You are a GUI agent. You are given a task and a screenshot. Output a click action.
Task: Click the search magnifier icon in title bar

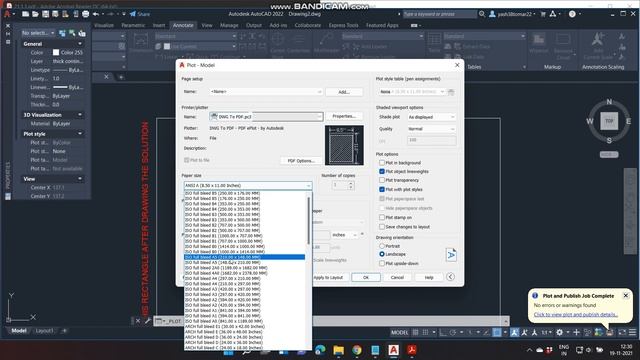tap(482, 14)
